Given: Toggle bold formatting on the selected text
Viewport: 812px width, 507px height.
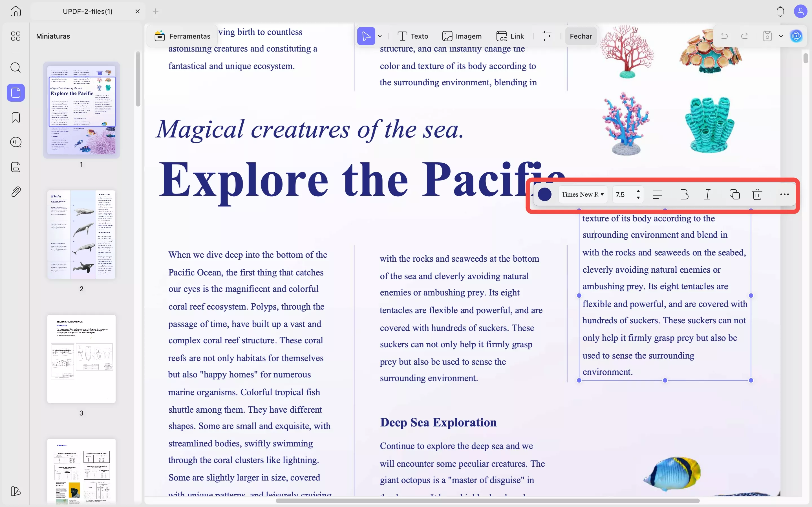Looking at the screenshot, I should tap(684, 194).
